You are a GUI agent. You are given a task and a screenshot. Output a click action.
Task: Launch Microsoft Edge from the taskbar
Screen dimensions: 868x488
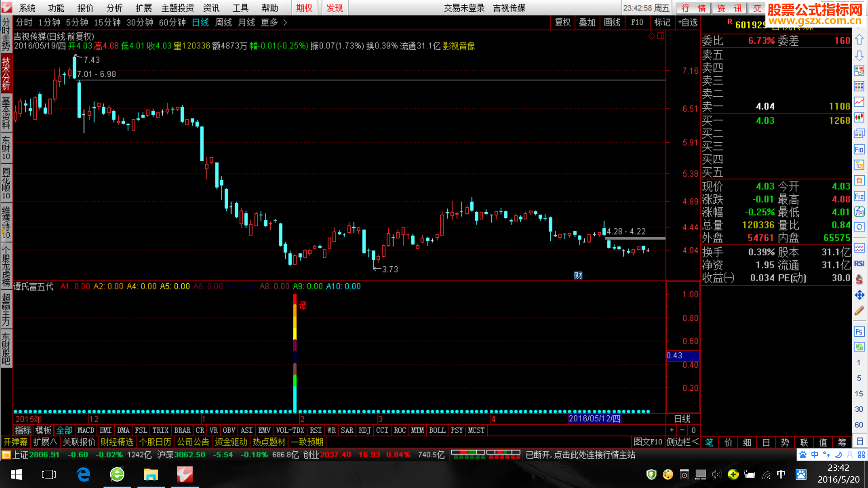click(83, 474)
